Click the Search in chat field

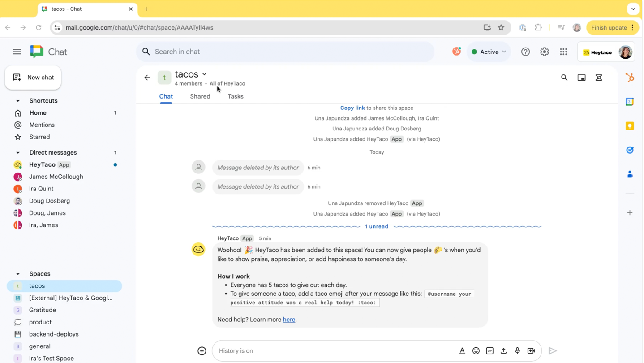click(285, 52)
